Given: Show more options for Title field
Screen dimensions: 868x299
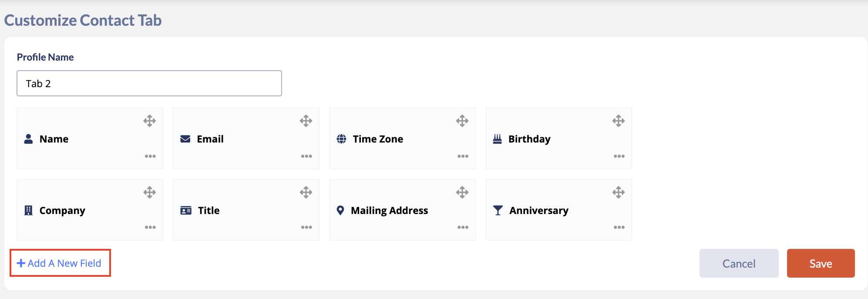Looking at the screenshot, I should click(306, 227).
